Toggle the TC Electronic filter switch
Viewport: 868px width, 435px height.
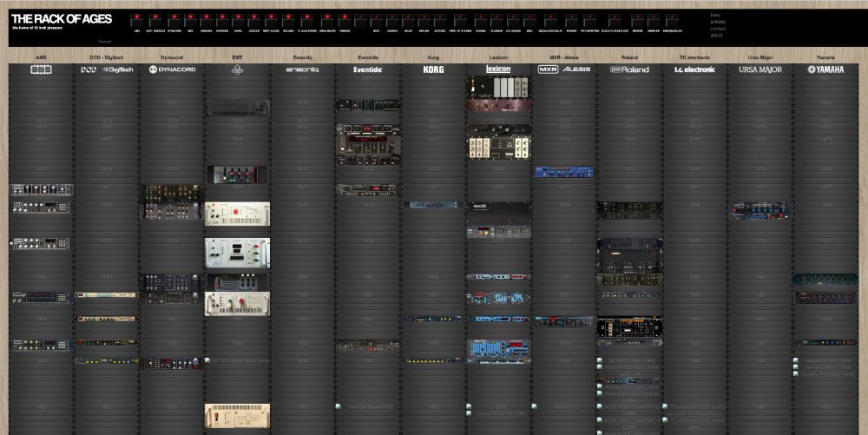[307, 21]
